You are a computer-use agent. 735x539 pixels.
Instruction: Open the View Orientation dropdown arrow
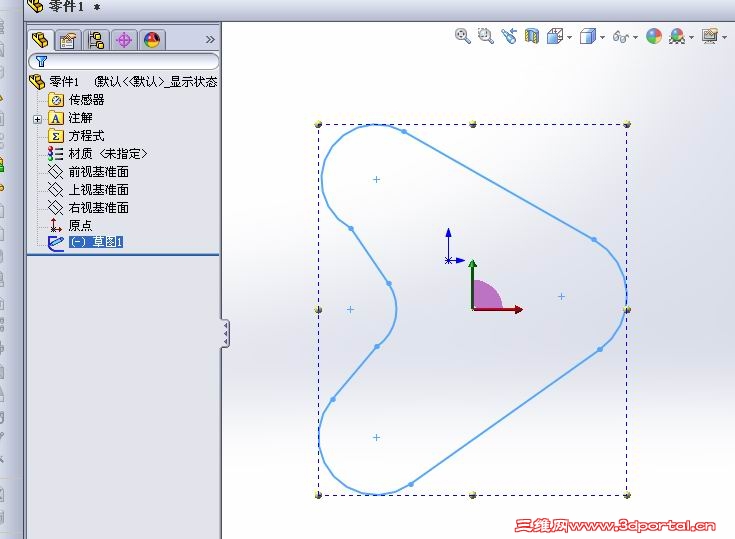[570, 37]
